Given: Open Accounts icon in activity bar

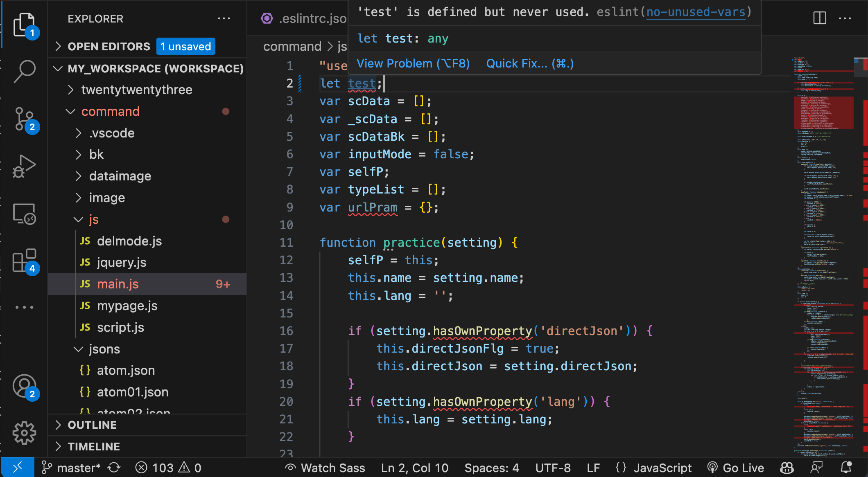Looking at the screenshot, I should pos(25,386).
